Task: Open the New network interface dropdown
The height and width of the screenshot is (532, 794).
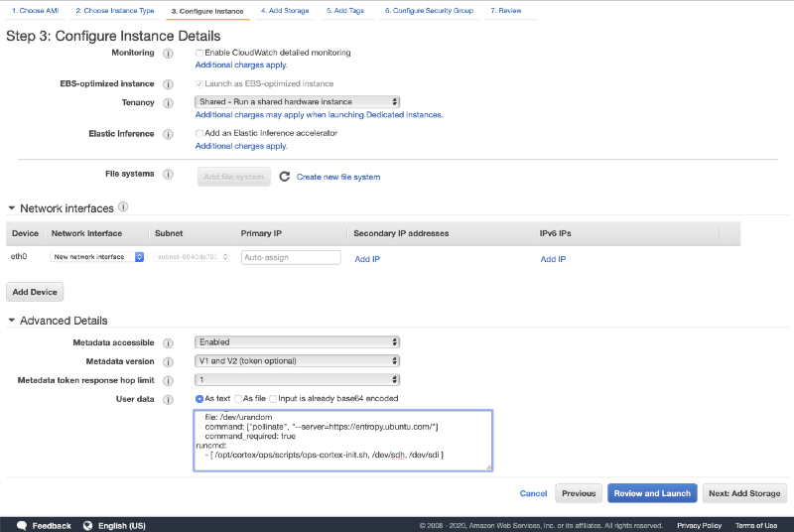Action: [96, 257]
